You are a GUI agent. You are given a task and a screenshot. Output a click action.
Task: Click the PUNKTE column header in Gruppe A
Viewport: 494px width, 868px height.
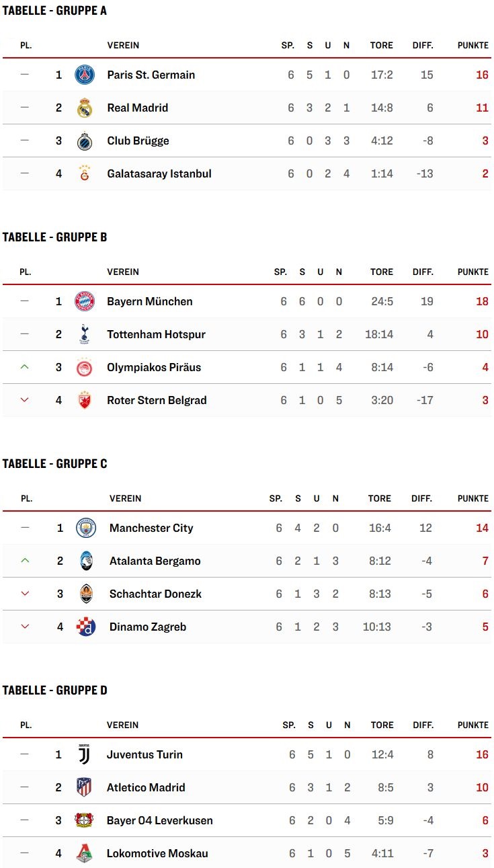(x=473, y=46)
